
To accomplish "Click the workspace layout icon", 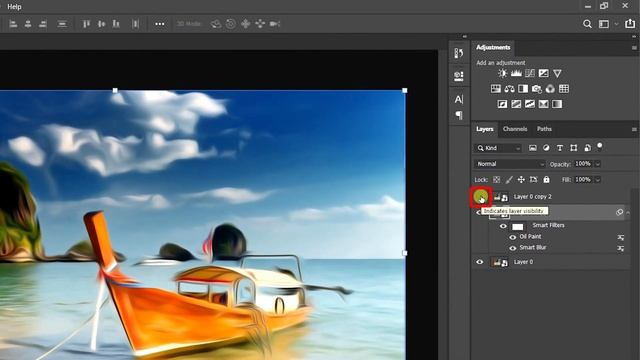I will (604, 24).
